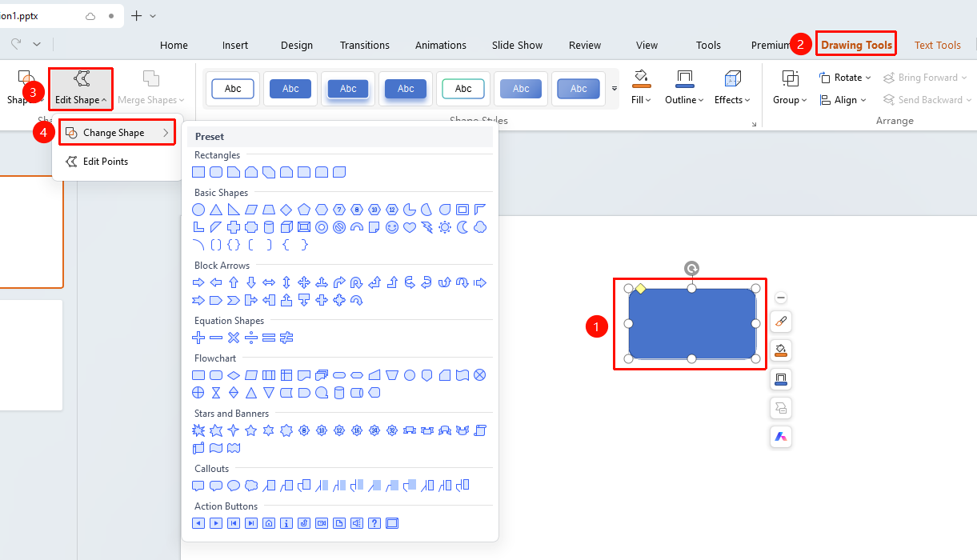Go to the Transitions tab
The image size is (977, 560).
tap(365, 45)
